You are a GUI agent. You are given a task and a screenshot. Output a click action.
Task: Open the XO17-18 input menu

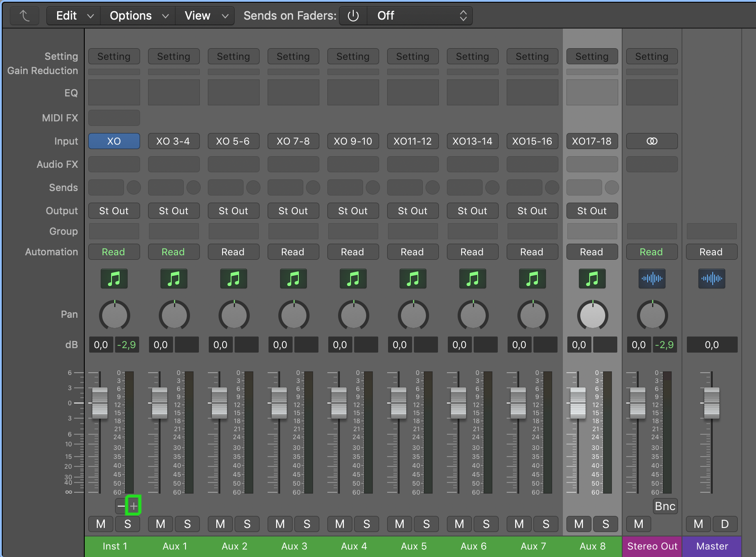592,141
